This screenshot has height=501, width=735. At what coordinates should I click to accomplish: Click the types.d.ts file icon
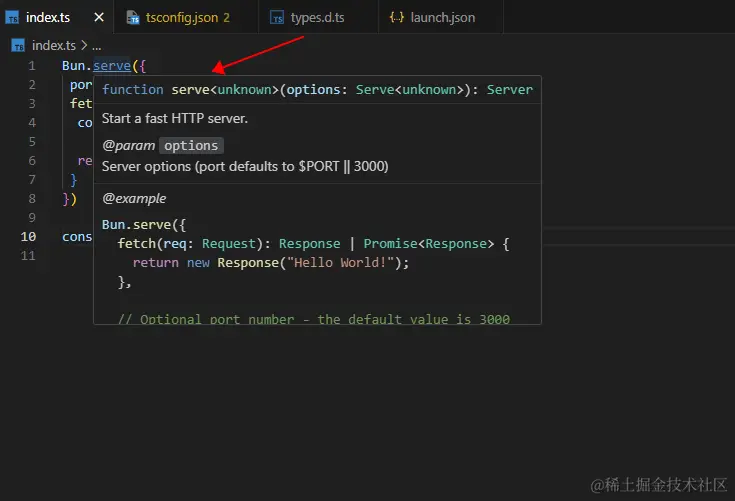pos(277,18)
